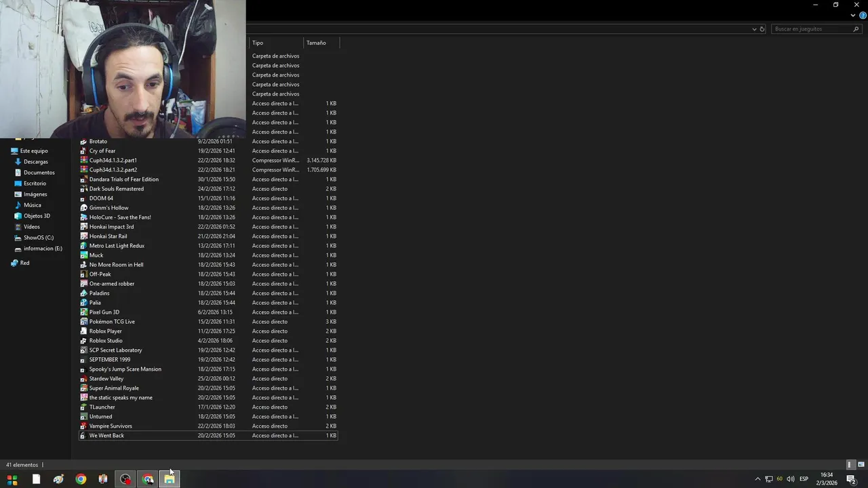Click the Muck shortcut icon
The height and width of the screenshot is (488, 868).
[83, 256]
